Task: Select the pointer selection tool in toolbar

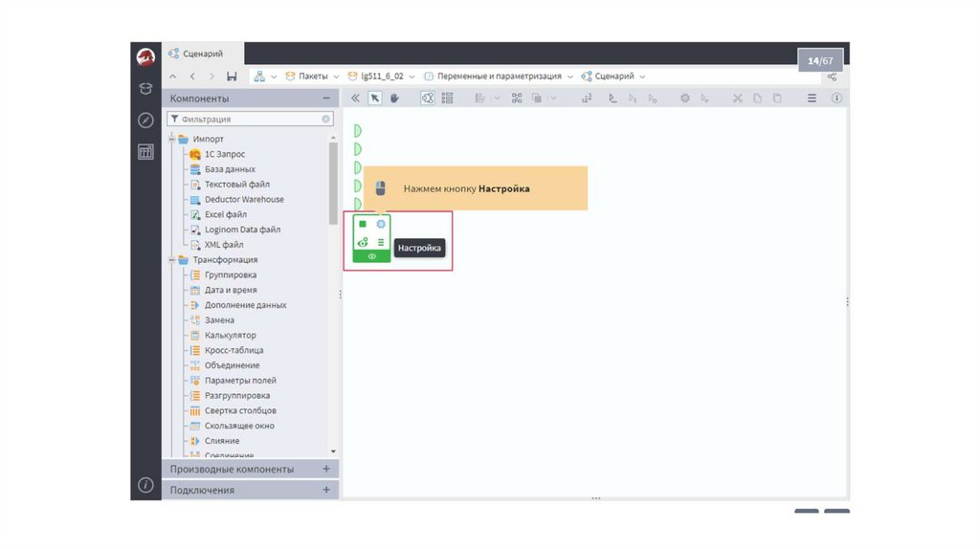Action: point(375,98)
